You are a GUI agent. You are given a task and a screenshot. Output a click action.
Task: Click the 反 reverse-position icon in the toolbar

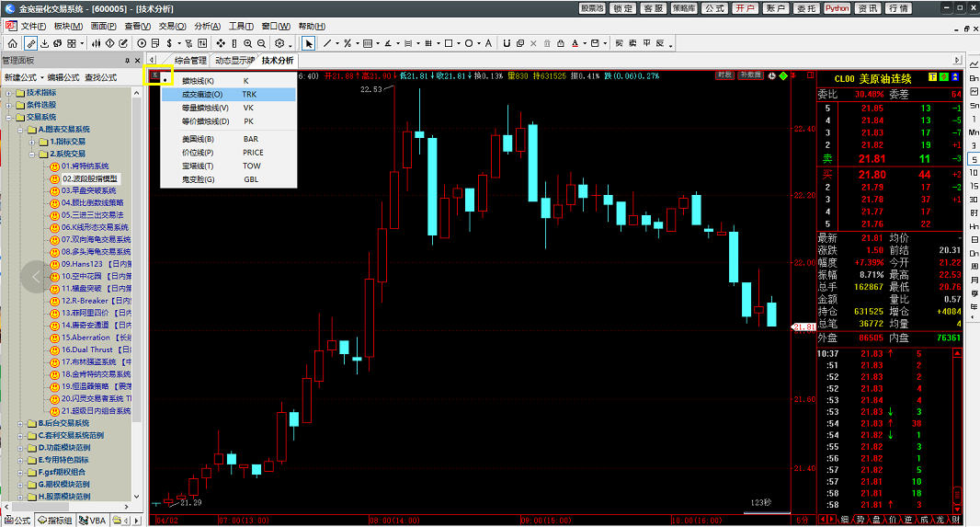point(660,44)
